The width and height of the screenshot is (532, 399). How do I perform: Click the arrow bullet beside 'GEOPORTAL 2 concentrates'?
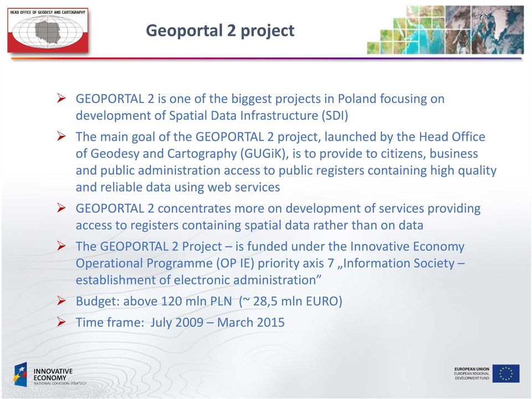point(62,208)
